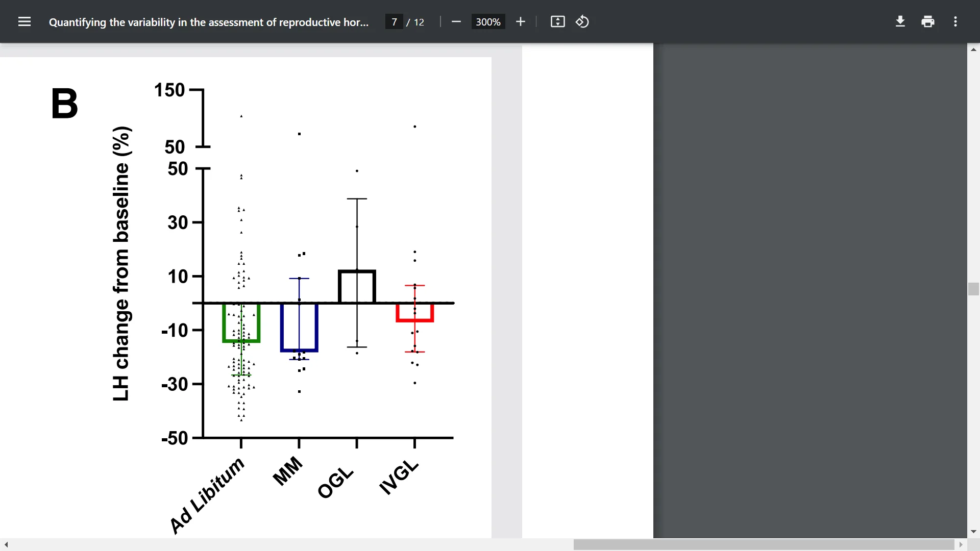Click the 'IVGL' axis label

pyautogui.click(x=399, y=478)
